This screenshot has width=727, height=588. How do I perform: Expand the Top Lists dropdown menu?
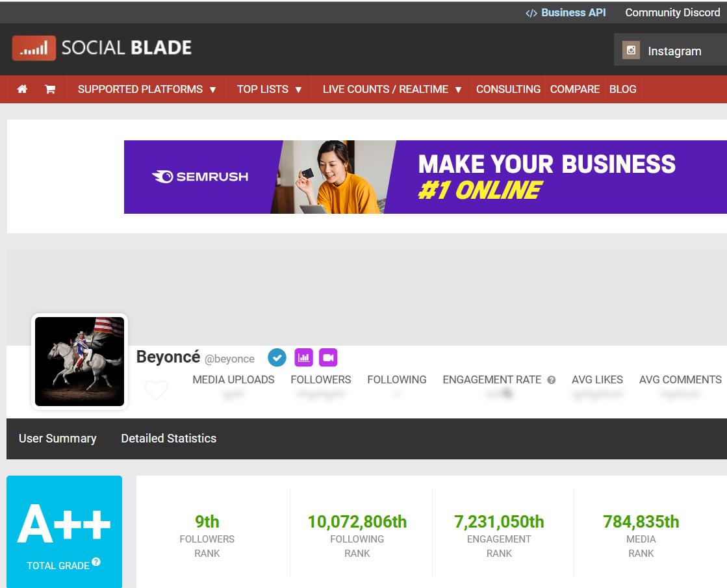click(269, 90)
